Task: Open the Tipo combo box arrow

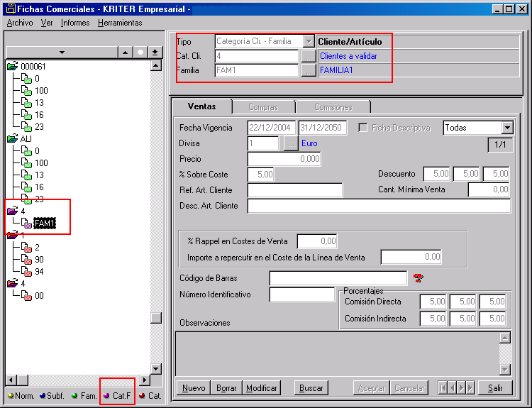Action: (309, 42)
